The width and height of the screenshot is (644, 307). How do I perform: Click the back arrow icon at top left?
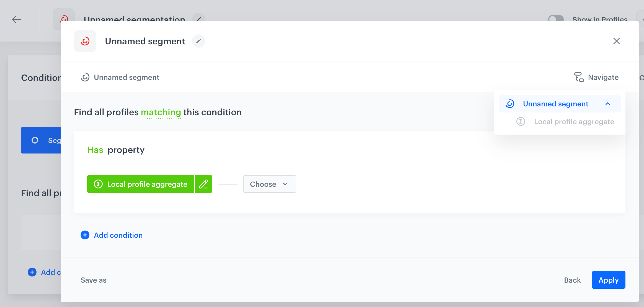(x=17, y=19)
